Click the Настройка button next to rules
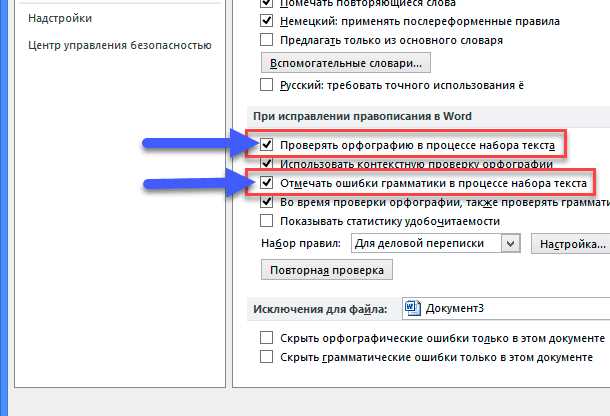Screen dimensions: 610x416 point(571,244)
